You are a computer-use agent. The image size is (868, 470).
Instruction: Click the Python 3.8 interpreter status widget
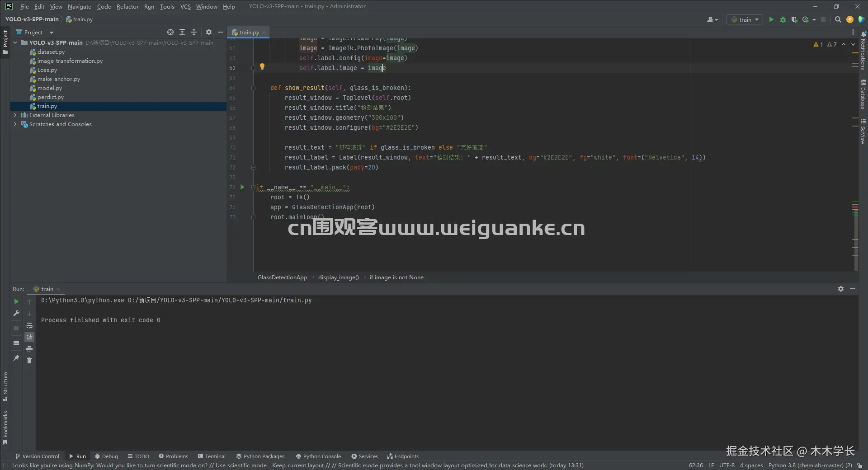(810, 465)
